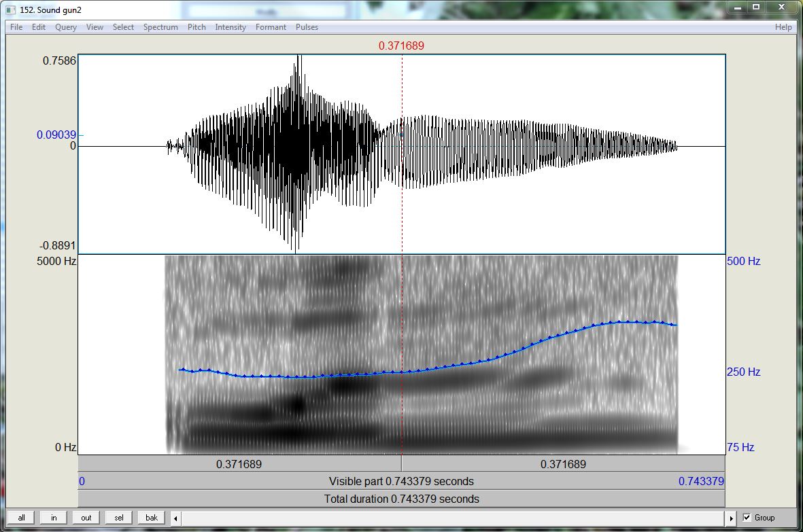The image size is (803, 532).
Task: Click the -0.8891 amplitude minimum label
Action: coord(58,245)
